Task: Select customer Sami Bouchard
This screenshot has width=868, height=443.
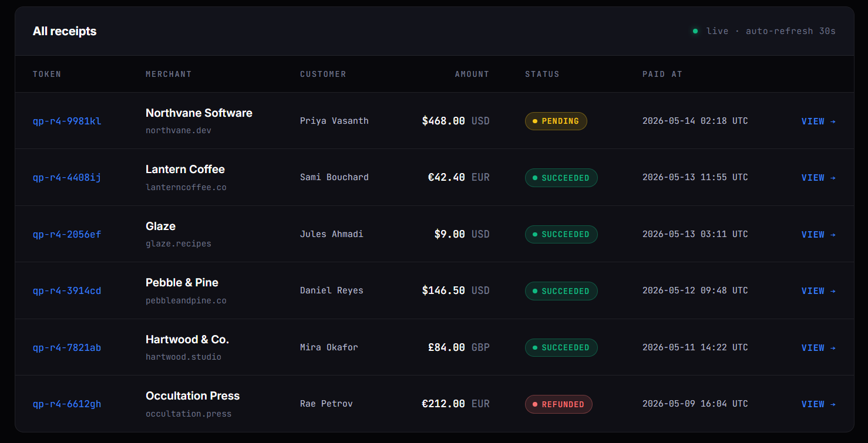Action: 334,177
